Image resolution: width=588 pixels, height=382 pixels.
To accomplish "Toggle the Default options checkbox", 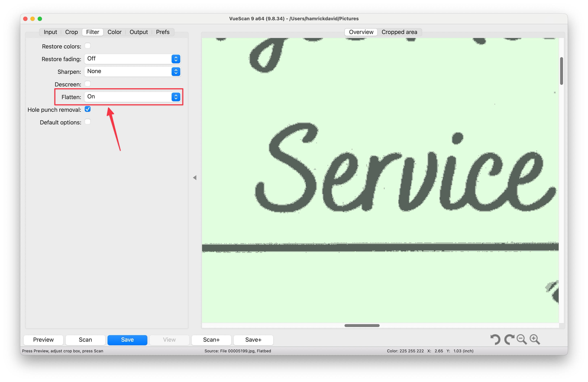I will [x=88, y=122].
